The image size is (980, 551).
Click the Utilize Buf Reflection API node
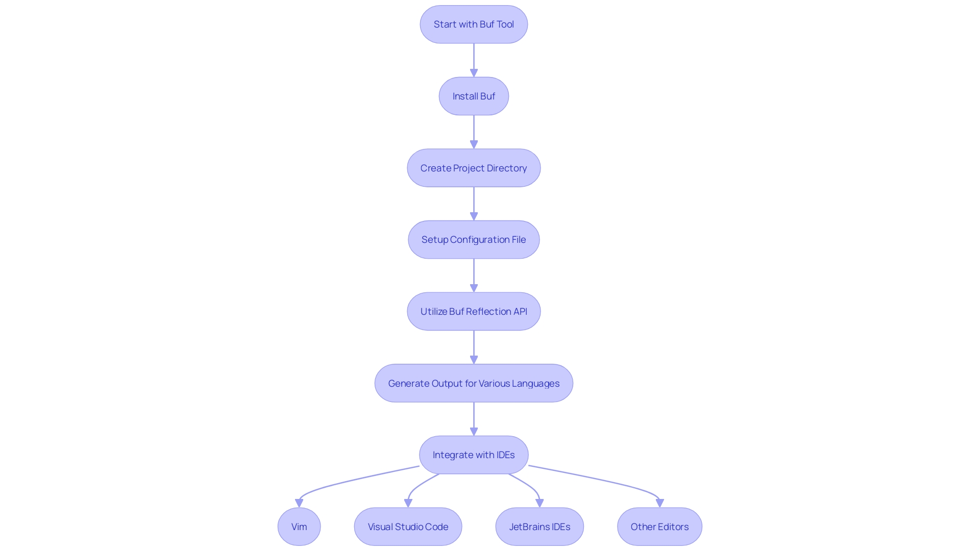click(x=473, y=311)
